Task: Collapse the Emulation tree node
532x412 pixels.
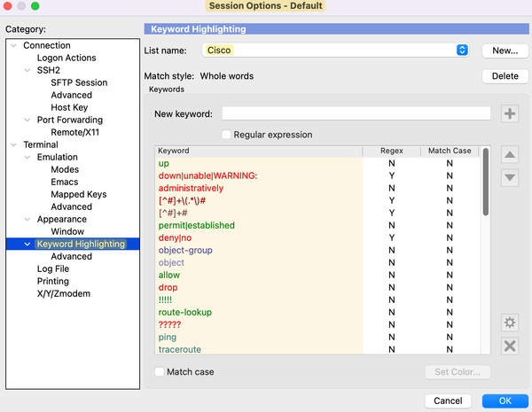Action: pos(27,158)
